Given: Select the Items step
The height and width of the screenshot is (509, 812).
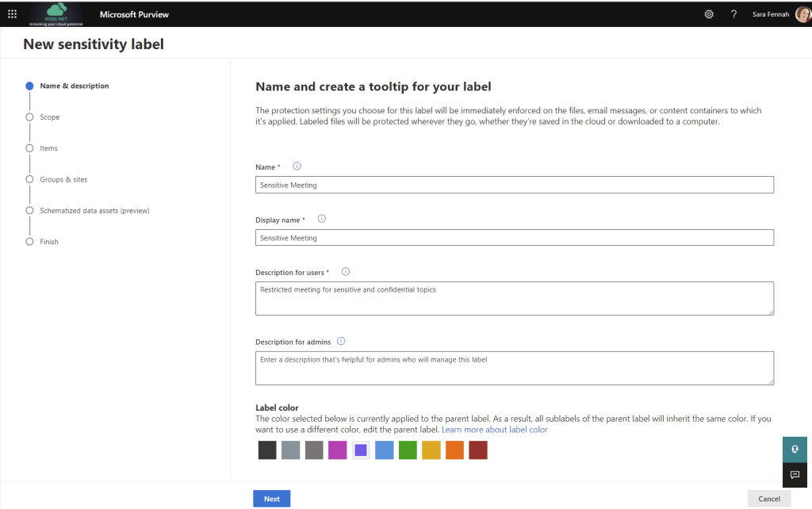Looking at the screenshot, I should (49, 147).
